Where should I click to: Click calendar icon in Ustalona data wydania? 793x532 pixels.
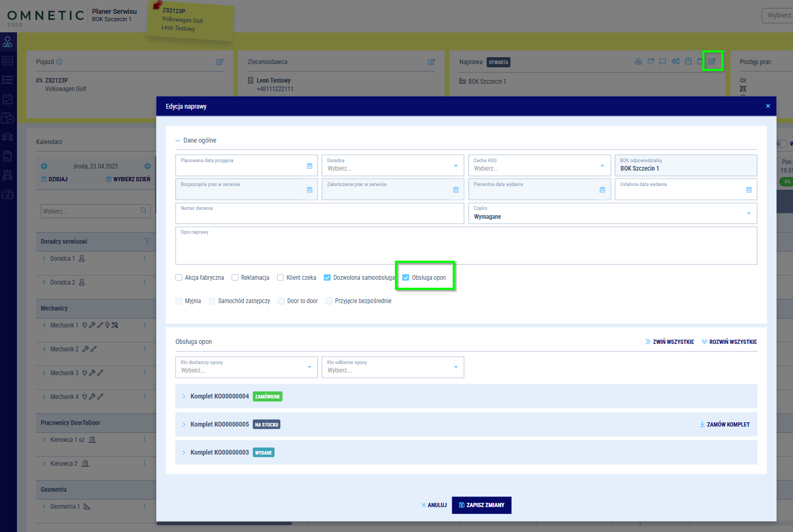pos(748,190)
